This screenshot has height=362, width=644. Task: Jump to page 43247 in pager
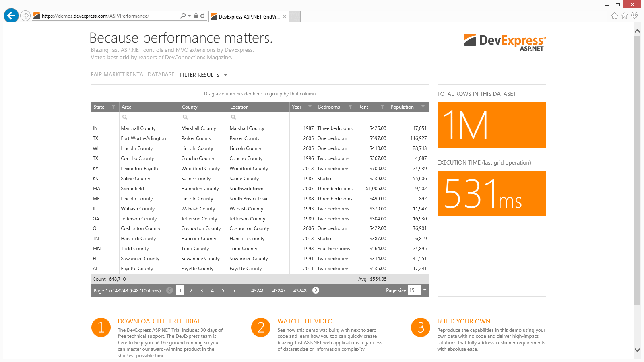(279, 290)
